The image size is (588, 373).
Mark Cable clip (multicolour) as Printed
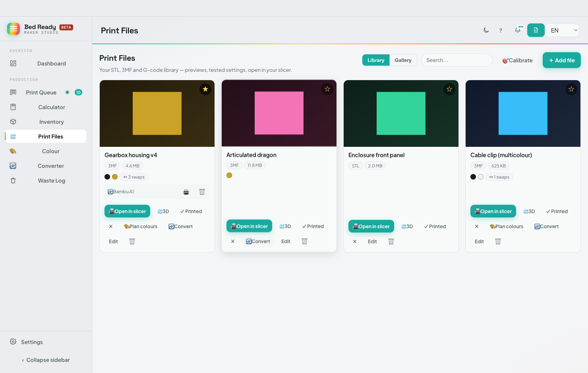(x=557, y=211)
